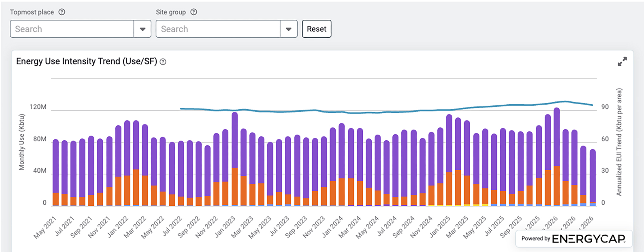Click the 'Sep 2024' x-axis label
Image resolution: width=644 pixels, height=252 pixels.
403,227
